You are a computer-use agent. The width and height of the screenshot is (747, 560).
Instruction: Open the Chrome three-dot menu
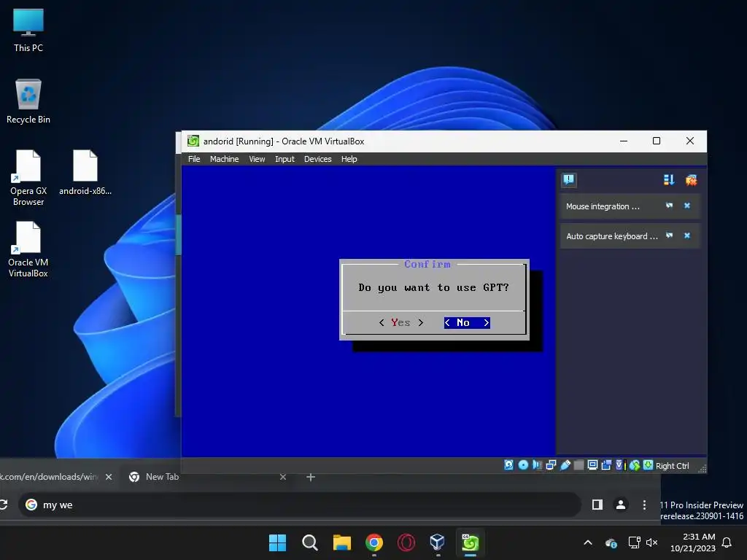[644, 505]
